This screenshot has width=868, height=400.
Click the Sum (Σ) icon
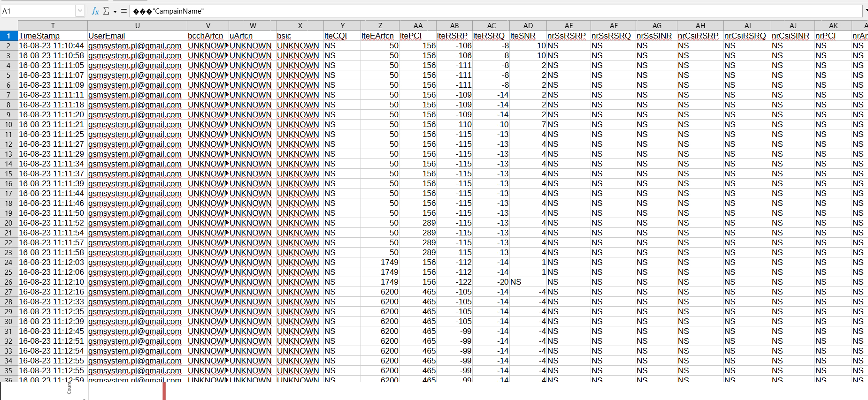point(106,11)
